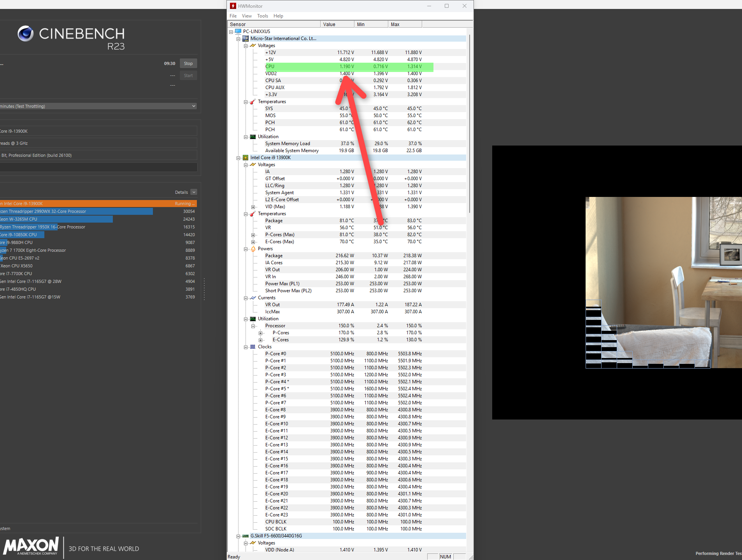Collapse the Powers section
Viewport: 742px width, 560px height.
click(246, 249)
